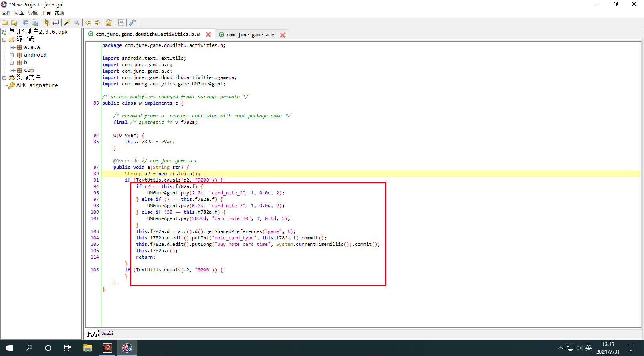Open the 视图 menu
Screen dimensions: 644x356
[20, 13]
